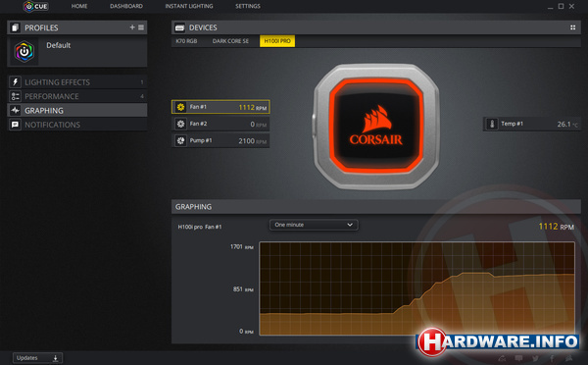Click the Devices panel keyboard icon
588x365 pixels.
(179, 27)
